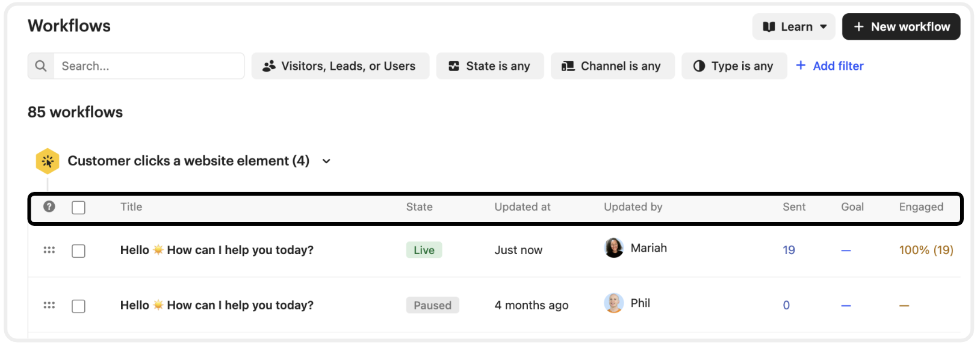
Task: Open the Visitors, Leads, or Users filter
Action: click(x=340, y=66)
